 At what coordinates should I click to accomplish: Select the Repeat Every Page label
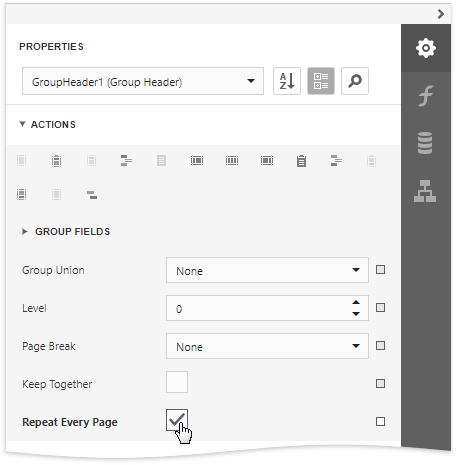click(x=70, y=422)
